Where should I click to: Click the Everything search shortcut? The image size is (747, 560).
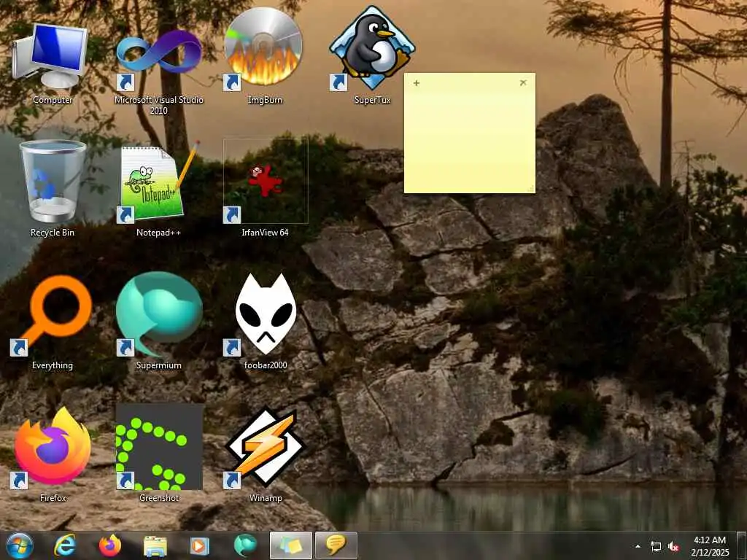click(x=53, y=315)
